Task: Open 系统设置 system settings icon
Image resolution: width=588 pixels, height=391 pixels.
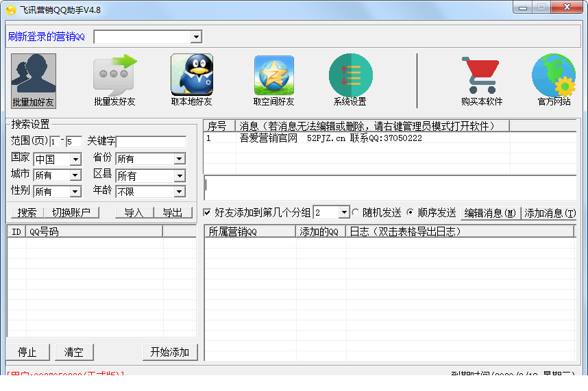Action: pyautogui.click(x=350, y=81)
